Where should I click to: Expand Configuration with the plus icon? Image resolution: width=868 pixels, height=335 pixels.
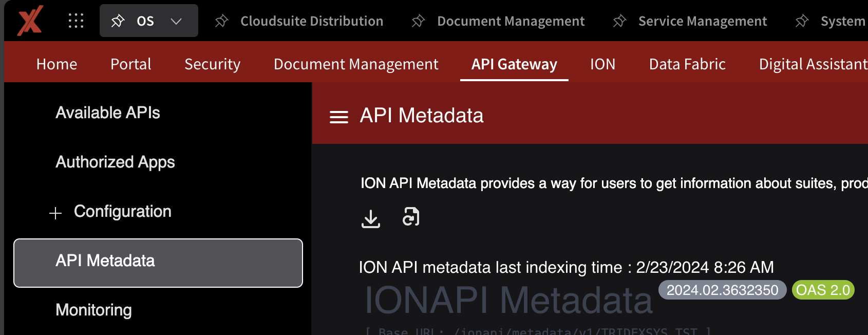[55, 213]
